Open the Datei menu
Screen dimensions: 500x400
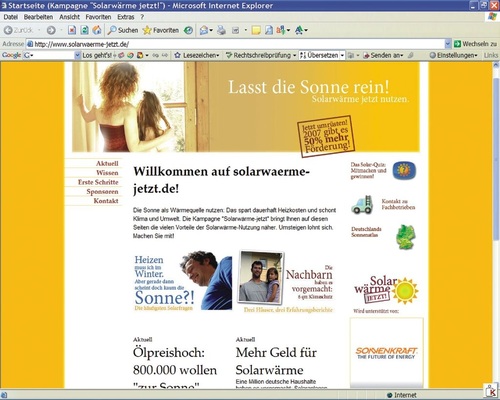pos(11,17)
